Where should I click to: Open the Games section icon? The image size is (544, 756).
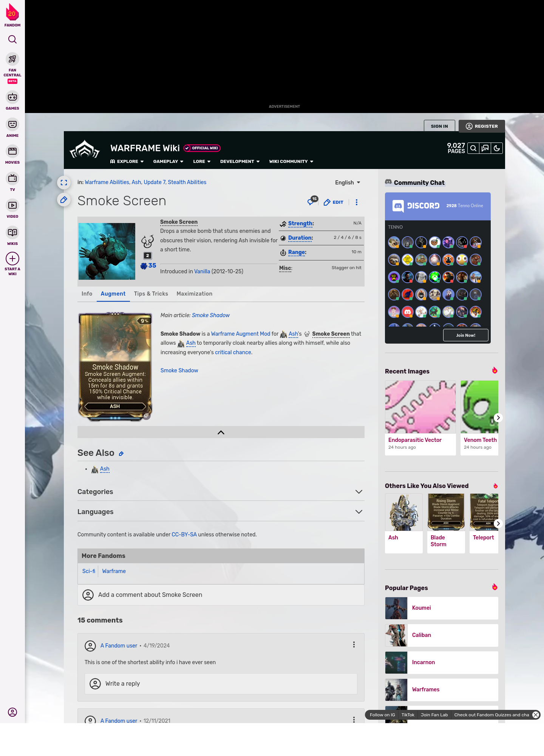(x=12, y=97)
